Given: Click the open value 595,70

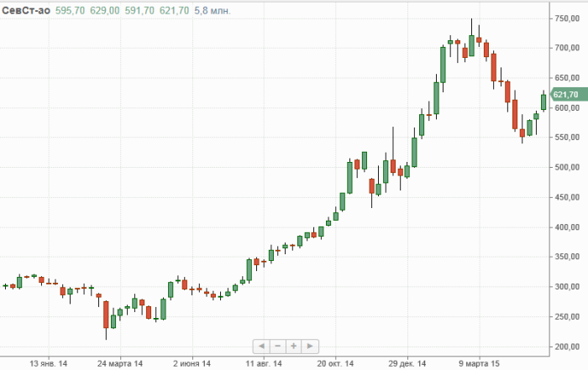Looking at the screenshot, I should coord(70,10).
